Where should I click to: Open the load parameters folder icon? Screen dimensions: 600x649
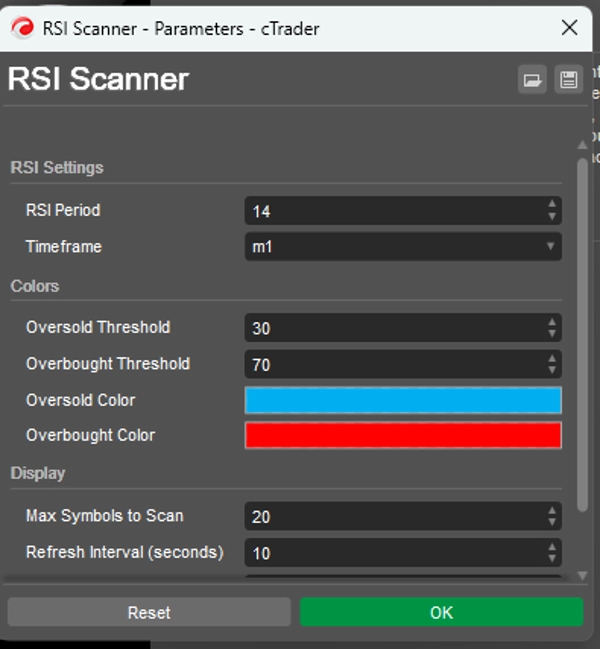tap(532, 79)
